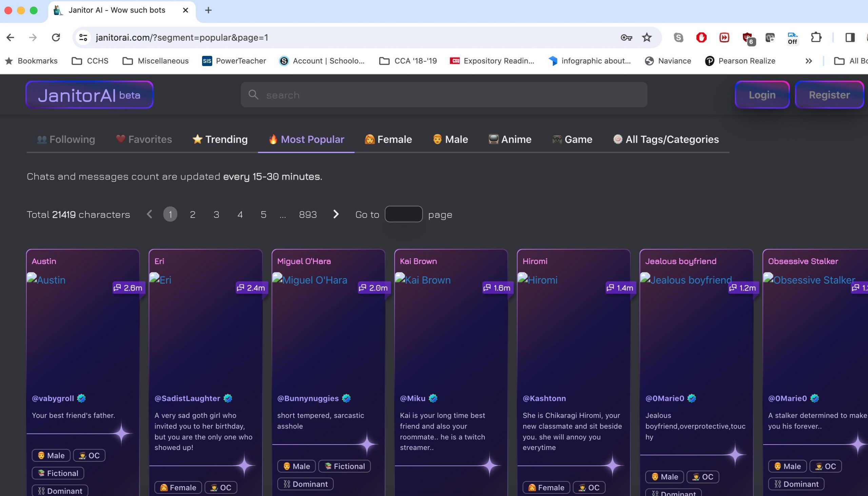The width and height of the screenshot is (868, 496).
Task: Click the Login button
Action: pos(762,95)
